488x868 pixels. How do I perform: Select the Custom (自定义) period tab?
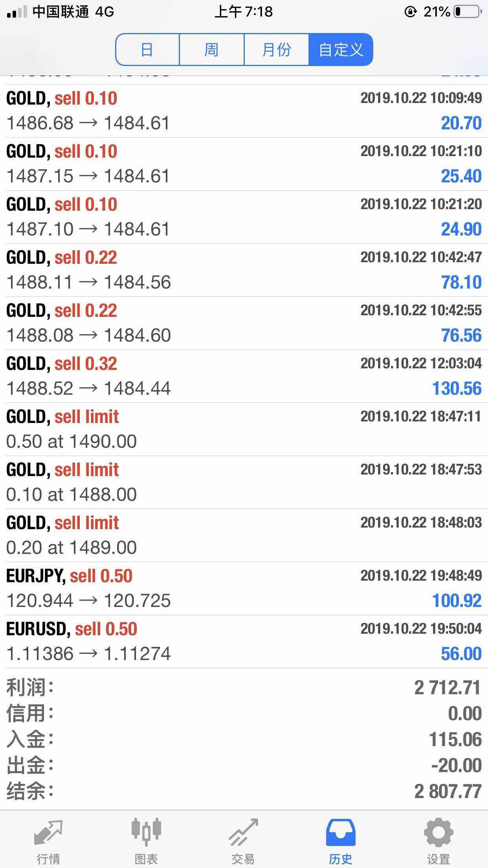(x=341, y=50)
